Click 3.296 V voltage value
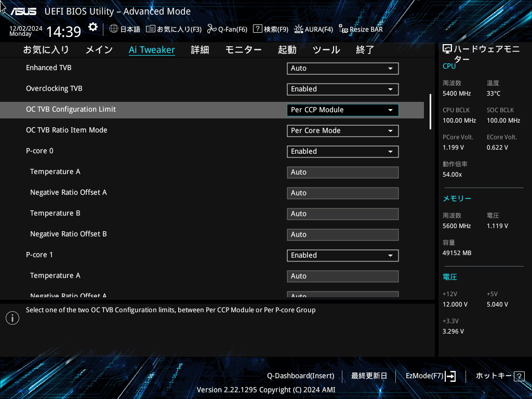532x399 pixels. pos(453,331)
